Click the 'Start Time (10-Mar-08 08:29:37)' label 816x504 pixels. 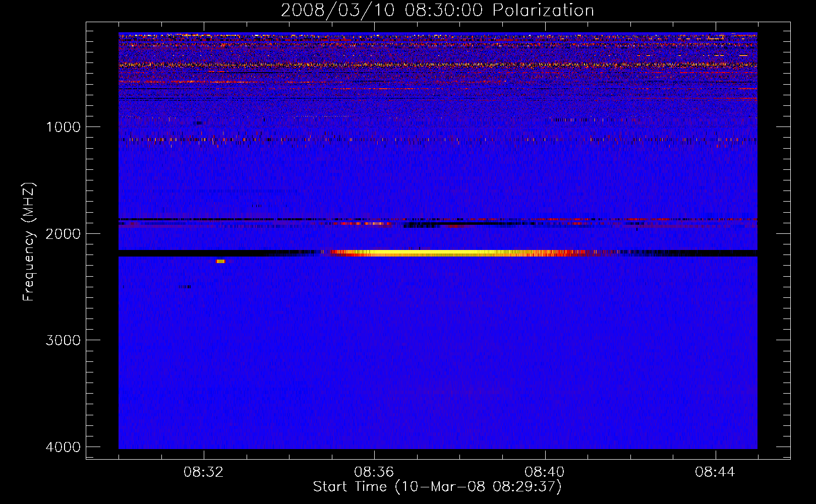437,487
